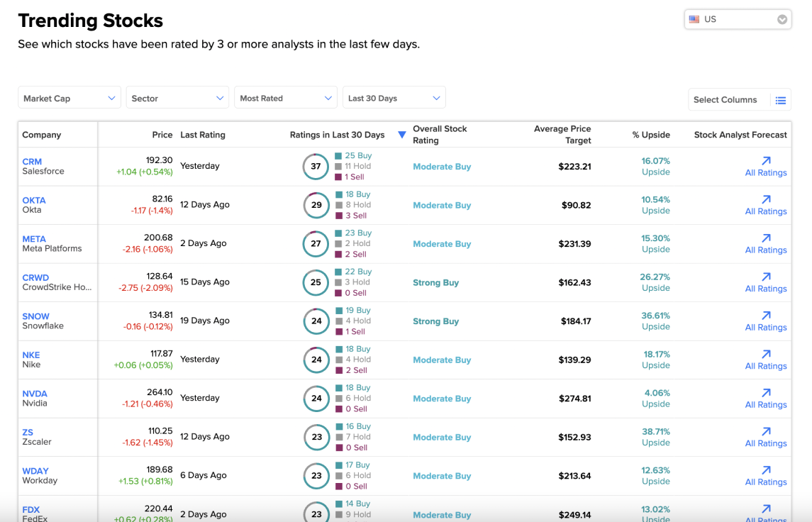Screen dimensions: 812x522
Task: Open the CRWD ticker link
Action: (35, 277)
